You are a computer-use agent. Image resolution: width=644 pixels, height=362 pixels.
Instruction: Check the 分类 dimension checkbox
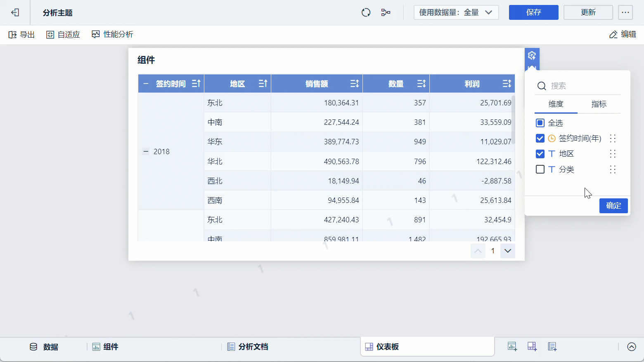(540, 169)
